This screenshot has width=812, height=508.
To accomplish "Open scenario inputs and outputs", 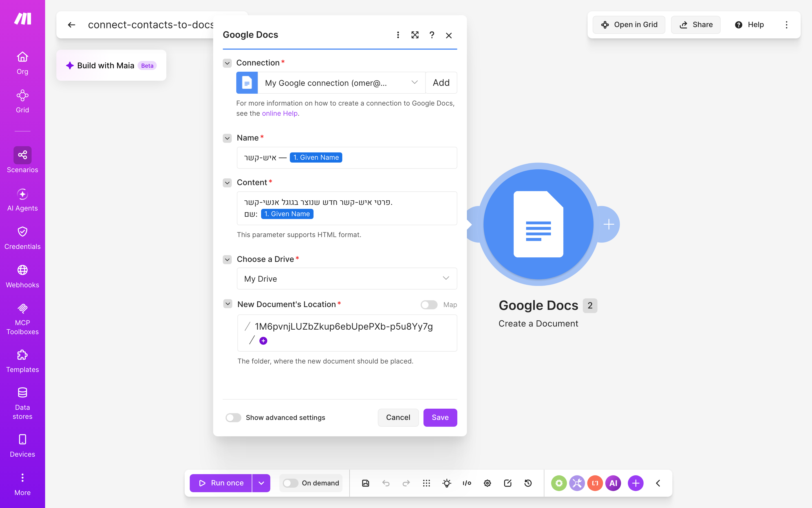I will click(x=467, y=483).
